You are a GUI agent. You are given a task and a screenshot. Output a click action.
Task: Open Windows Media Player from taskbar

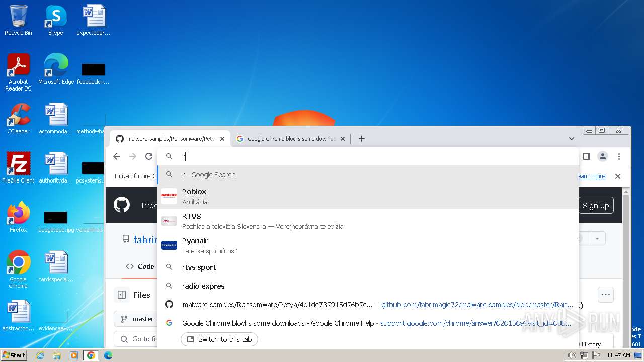(x=74, y=355)
